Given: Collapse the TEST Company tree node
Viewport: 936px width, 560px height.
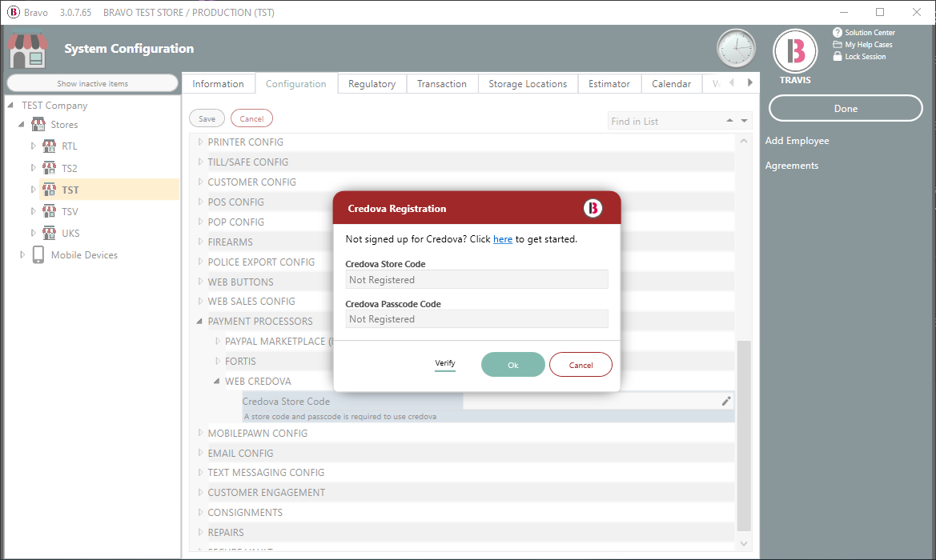Looking at the screenshot, I should (x=10, y=105).
